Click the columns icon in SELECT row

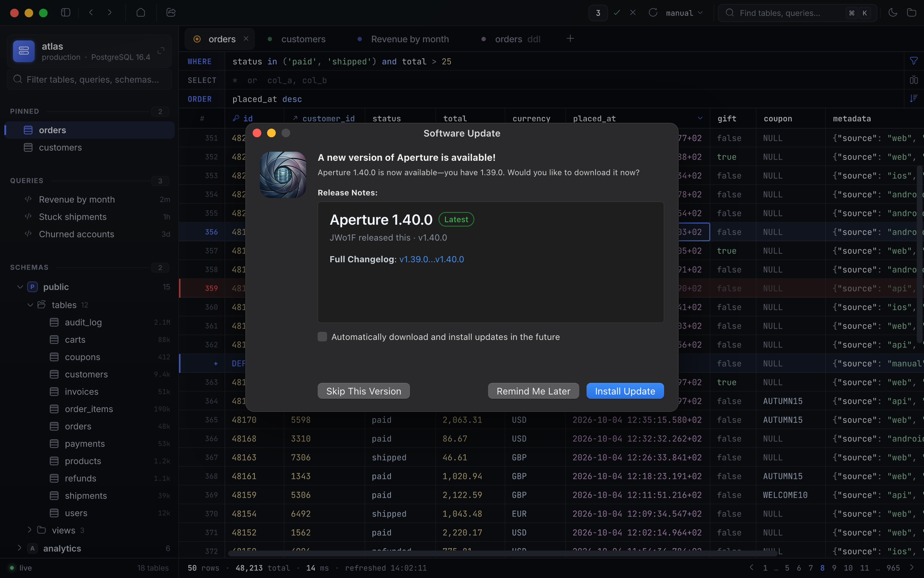(x=914, y=80)
